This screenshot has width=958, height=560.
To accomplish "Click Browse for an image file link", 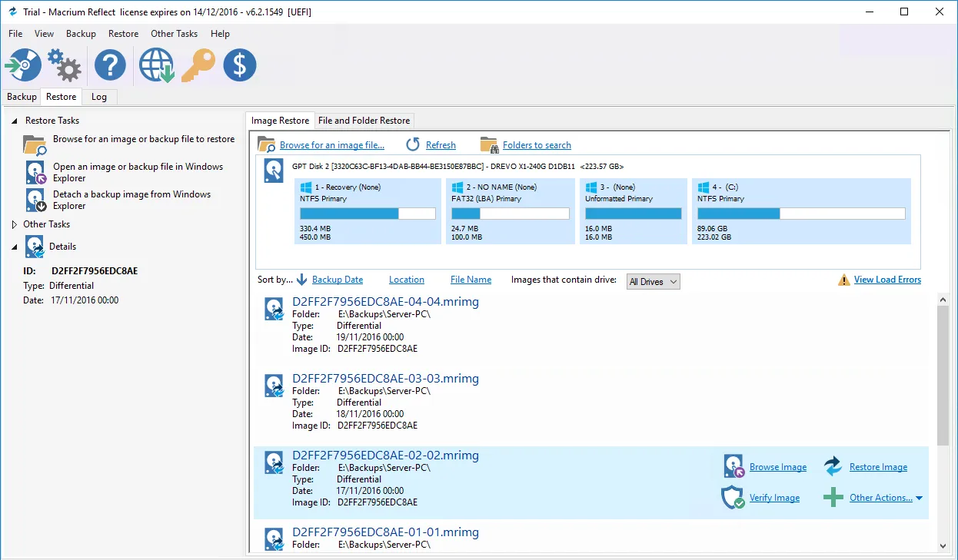I will click(x=331, y=145).
